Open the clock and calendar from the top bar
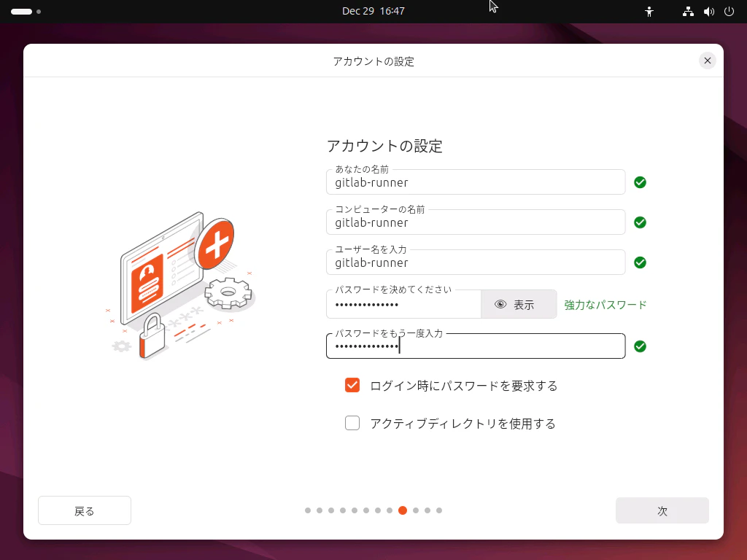This screenshot has width=747, height=560. point(373,11)
